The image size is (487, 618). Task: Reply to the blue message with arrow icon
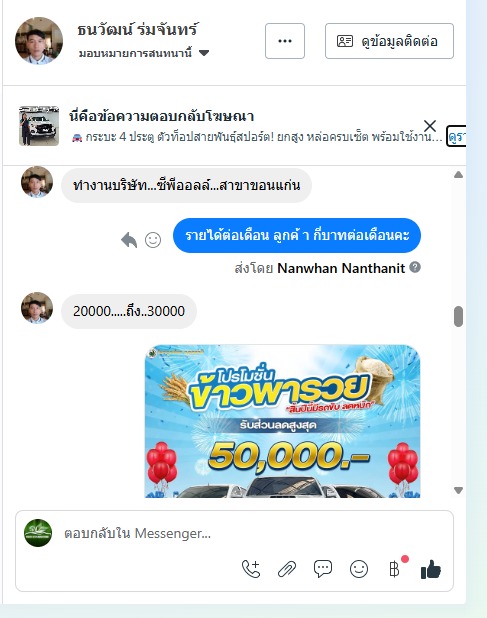(x=129, y=240)
